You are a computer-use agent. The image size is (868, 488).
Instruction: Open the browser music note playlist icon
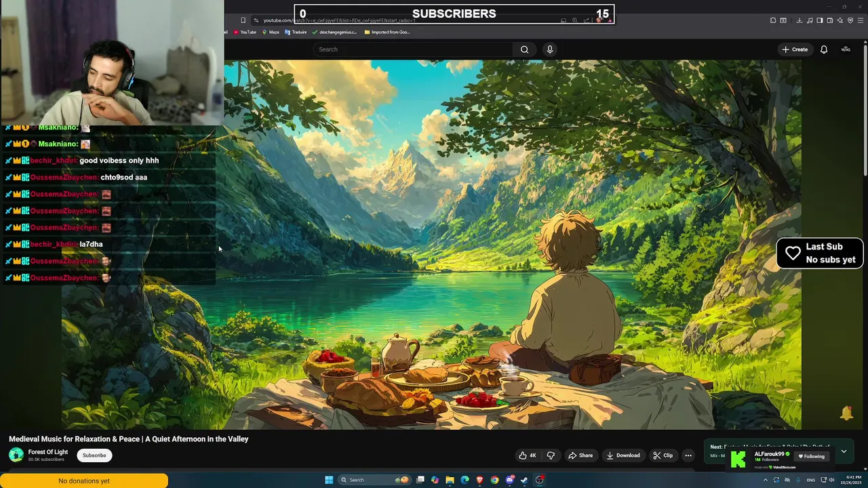[x=810, y=20]
